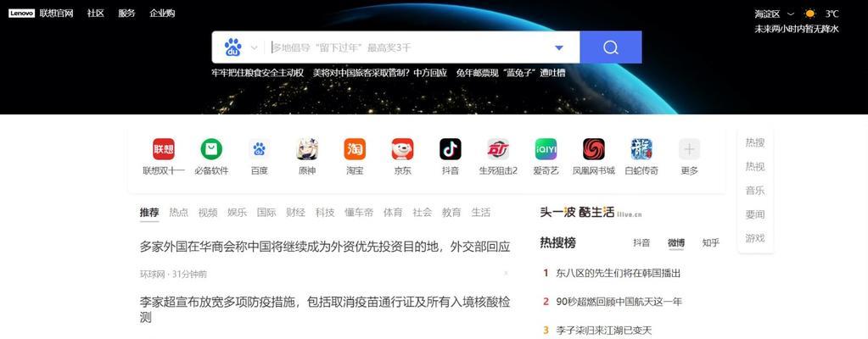The height and width of the screenshot is (339, 868).
Task: Open 服务 in the top navigation
Action: (x=126, y=14)
